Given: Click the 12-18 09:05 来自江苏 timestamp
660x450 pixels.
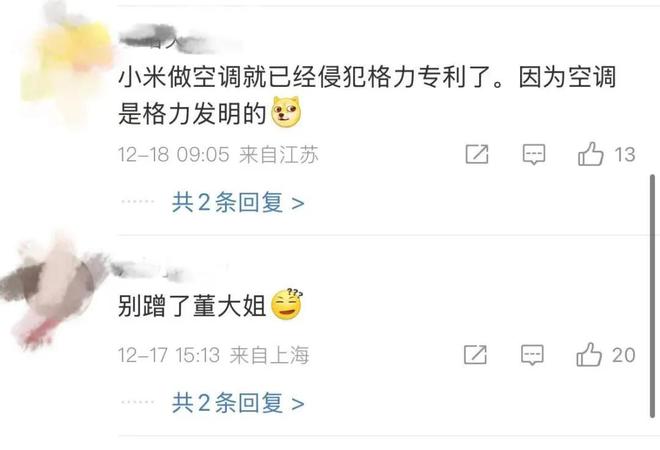Looking at the screenshot, I should tap(218, 154).
